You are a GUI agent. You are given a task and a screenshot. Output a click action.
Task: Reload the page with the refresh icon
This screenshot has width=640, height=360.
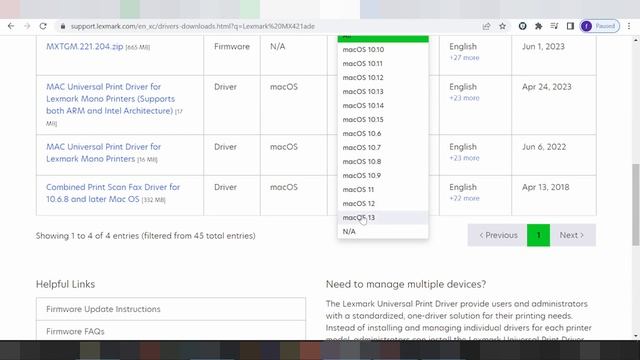click(x=43, y=26)
